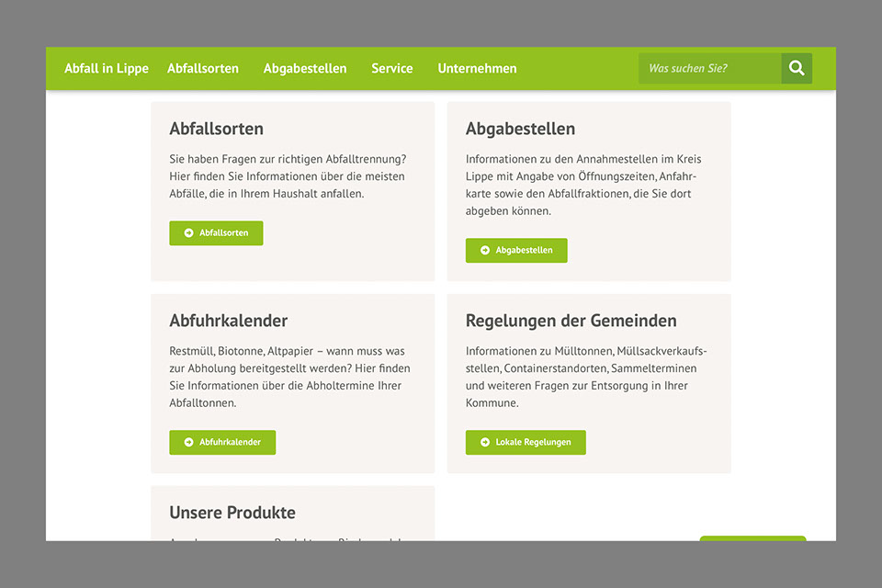Image resolution: width=882 pixels, height=588 pixels.
Task: Click the Abfuhrkalender card heading
Action: pyautogui.click(x=229, y=321)
